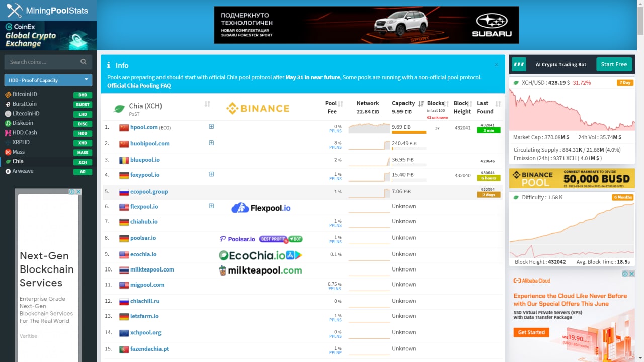Click the CoinEx Global Crypto Exchange banner
This screenshot has width=644, height=362.
48,36
